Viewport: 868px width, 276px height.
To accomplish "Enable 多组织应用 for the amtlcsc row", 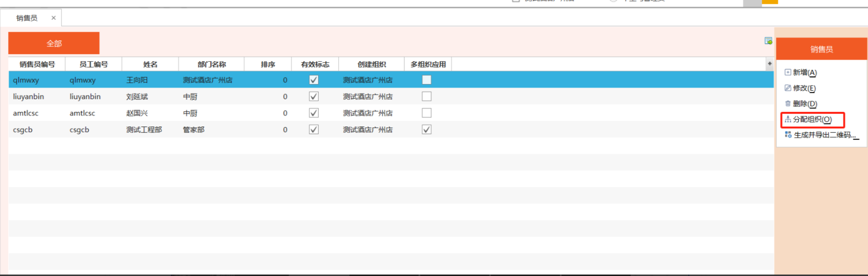I will (x=427, y=113).
